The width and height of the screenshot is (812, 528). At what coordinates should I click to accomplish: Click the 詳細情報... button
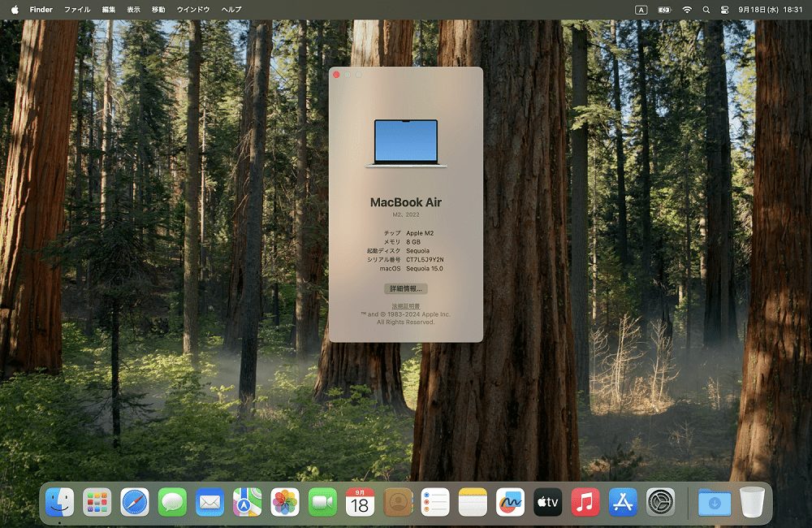(x=406, y=288)
